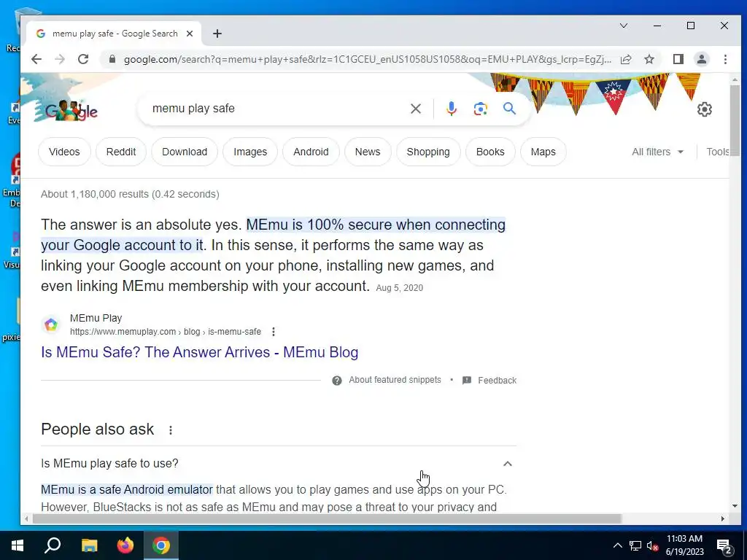Click the address bar URL
This screenshot has height=560, width=747.
[x=367, y=59]
